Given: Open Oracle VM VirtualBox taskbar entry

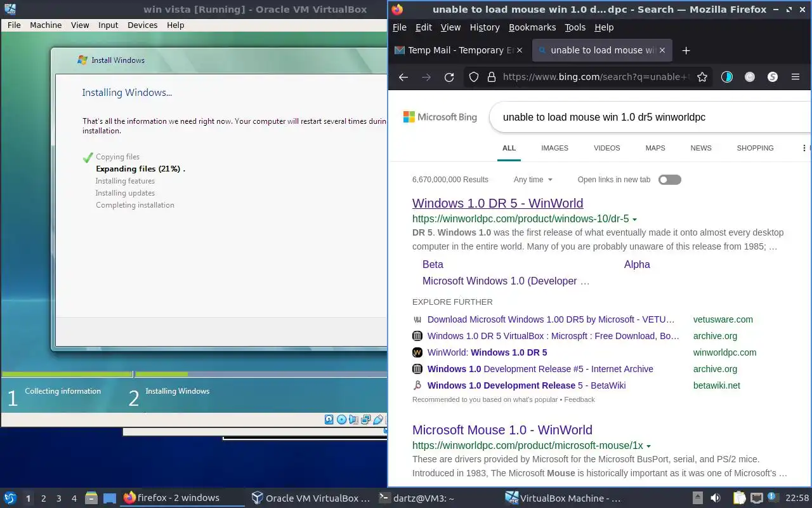Looking at the screenshot, I should click(x=311, y=498).
